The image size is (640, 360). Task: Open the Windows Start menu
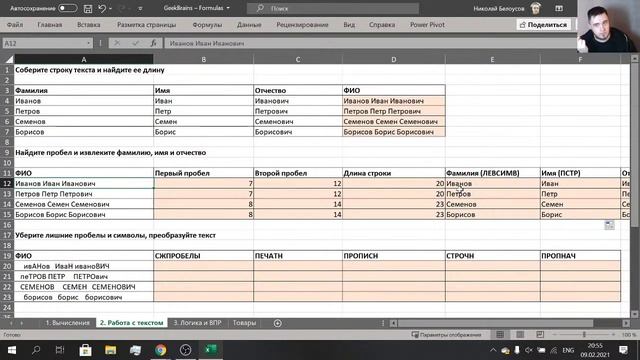click(x=11, y=350)
